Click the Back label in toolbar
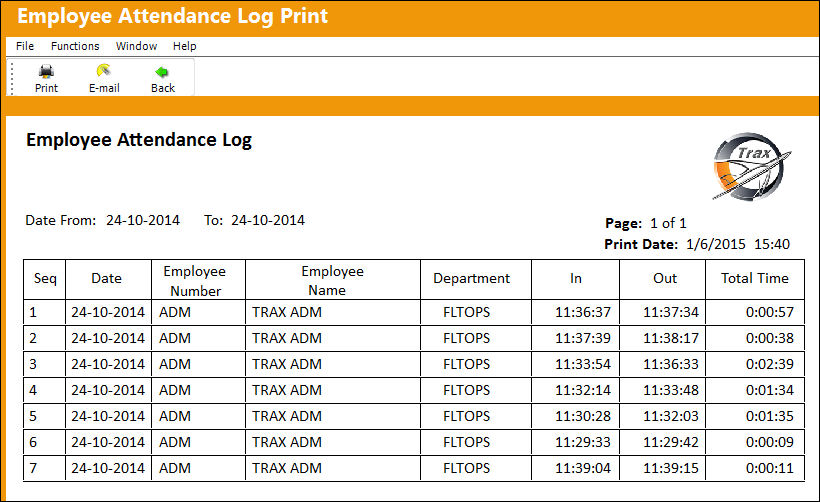This screenshot has height=502, width=820. click(163, 88)
